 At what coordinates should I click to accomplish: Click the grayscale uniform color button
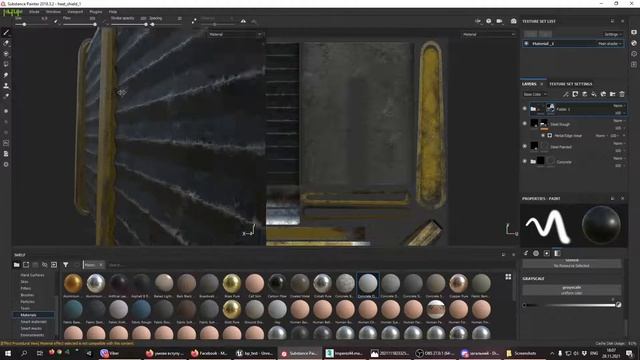[x=571, y=290]
